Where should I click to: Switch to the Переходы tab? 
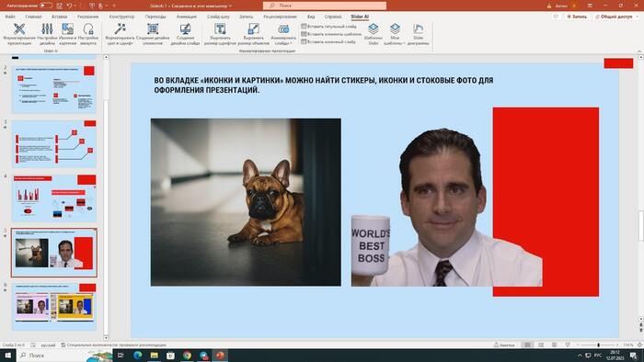[155, 17]
